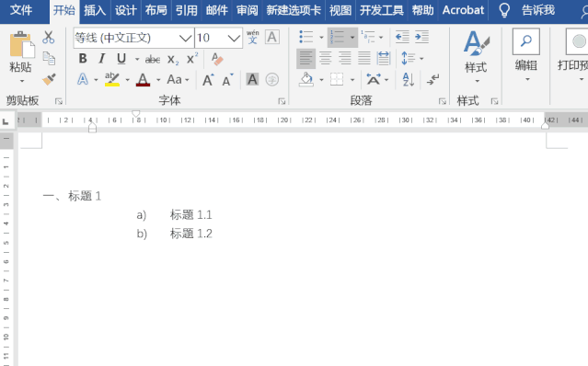The height and width of the screenshot is (366, 588).
Task: Click the Show paragraph marks icon
Action: click(432, 79)
